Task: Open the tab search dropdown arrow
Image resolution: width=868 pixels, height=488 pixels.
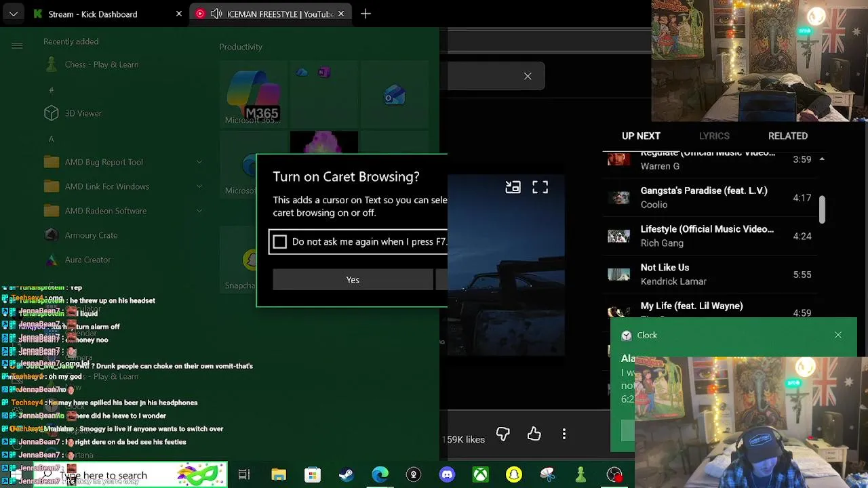Action: 14,14
